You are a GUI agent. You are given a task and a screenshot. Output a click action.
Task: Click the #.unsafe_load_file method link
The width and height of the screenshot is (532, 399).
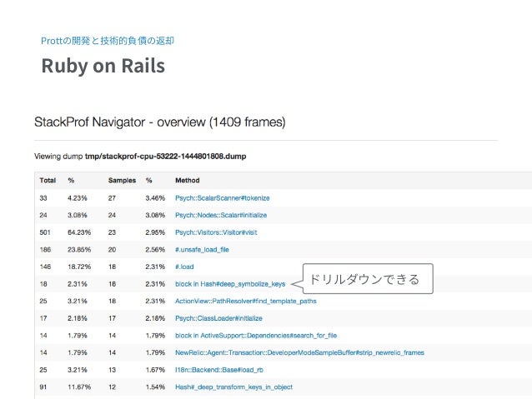tap(202, 250)
